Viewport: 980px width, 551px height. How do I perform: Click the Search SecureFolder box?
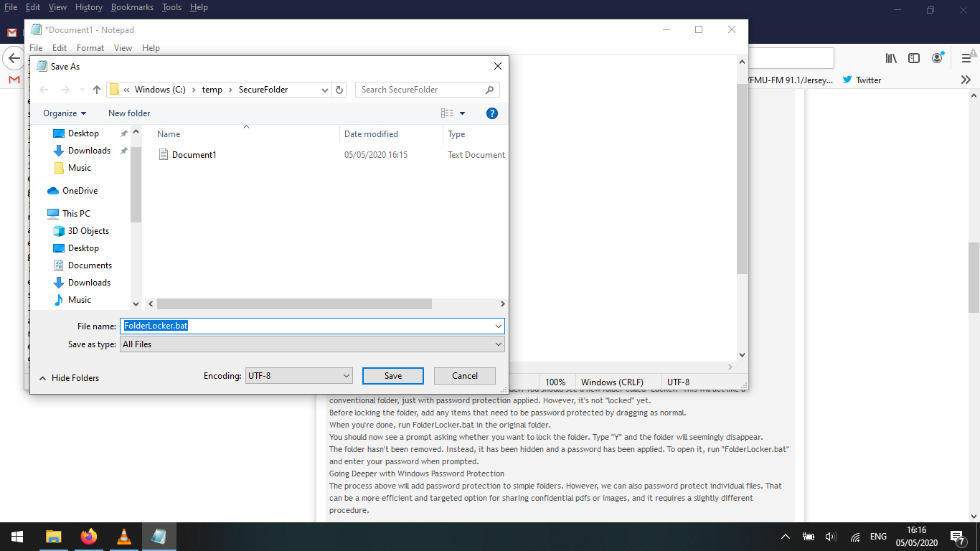click(427, 90)
